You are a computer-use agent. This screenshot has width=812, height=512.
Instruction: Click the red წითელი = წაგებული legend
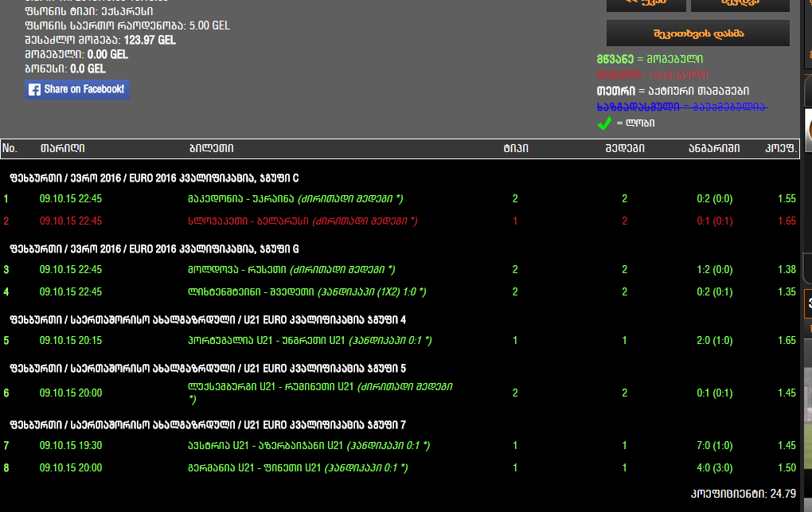coord(653,75)
